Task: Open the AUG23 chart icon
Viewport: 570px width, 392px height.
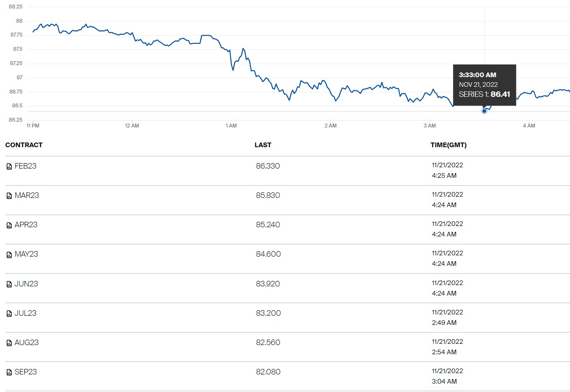Action: (x=9, y=343)
